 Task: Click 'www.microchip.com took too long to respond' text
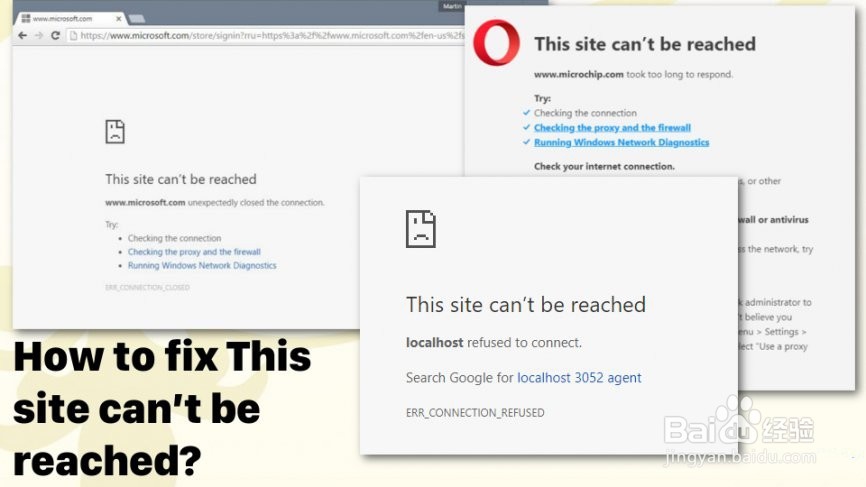(x=633, y=74)
